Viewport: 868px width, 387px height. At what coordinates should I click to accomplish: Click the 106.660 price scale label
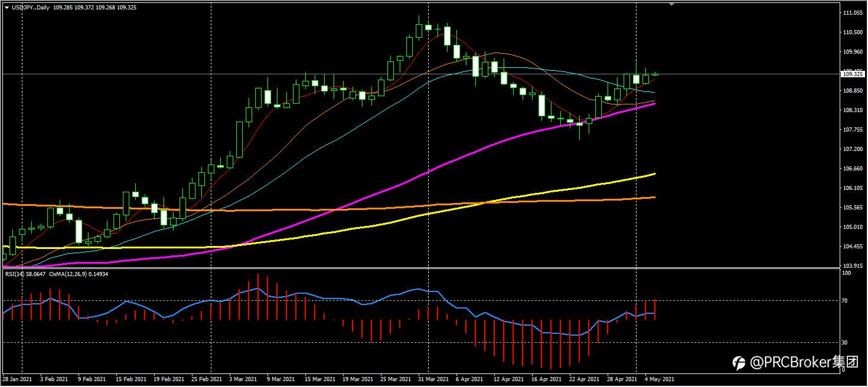[853, 169]
